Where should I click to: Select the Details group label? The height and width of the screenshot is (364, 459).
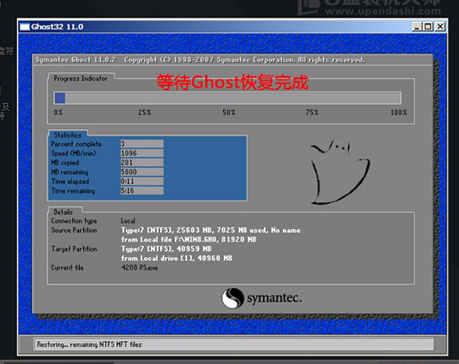63,212
